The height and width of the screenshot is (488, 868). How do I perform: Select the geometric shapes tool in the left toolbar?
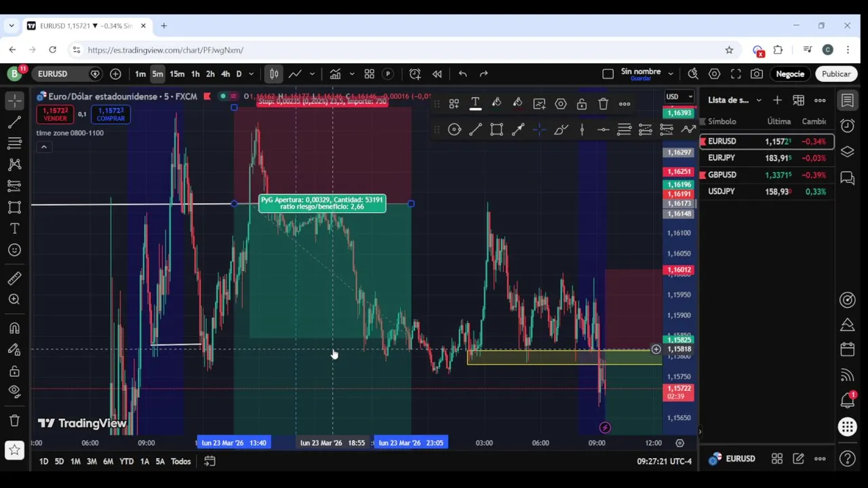(x=14, y=207)
